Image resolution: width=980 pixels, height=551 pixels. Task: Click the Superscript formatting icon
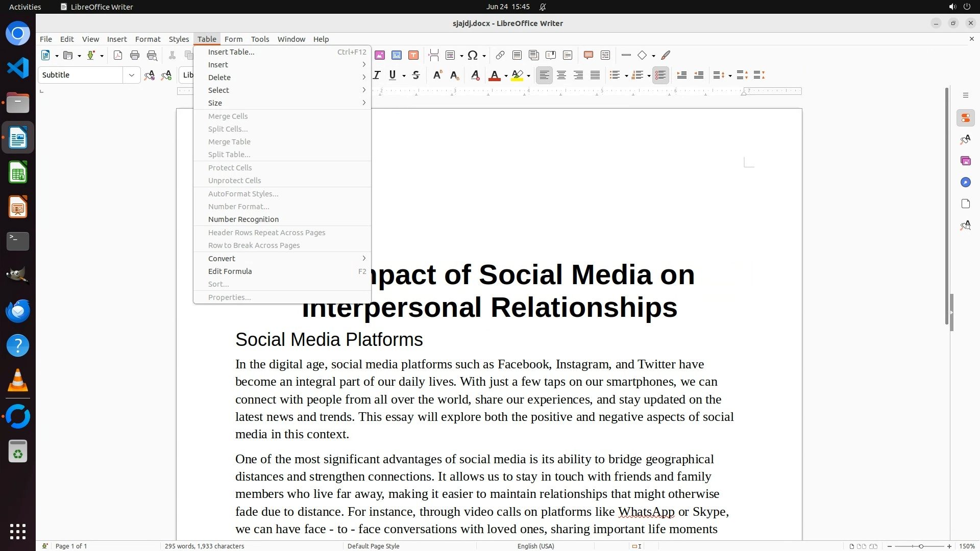coord(437,75)
